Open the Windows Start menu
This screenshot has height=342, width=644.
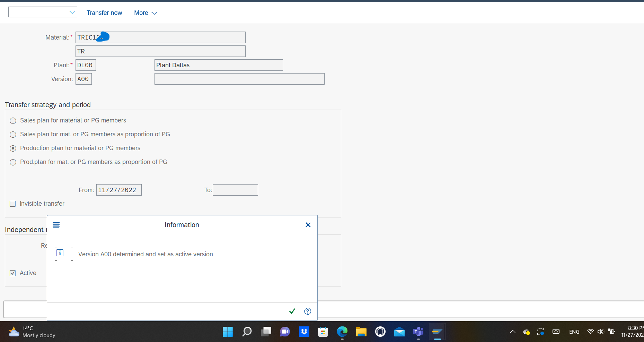pos(228,332)
